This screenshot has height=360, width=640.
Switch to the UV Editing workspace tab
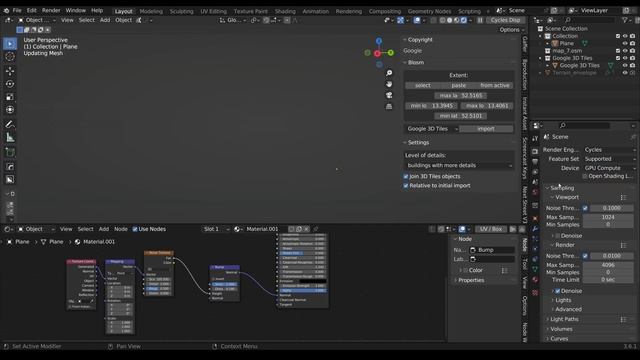[213, 11]
